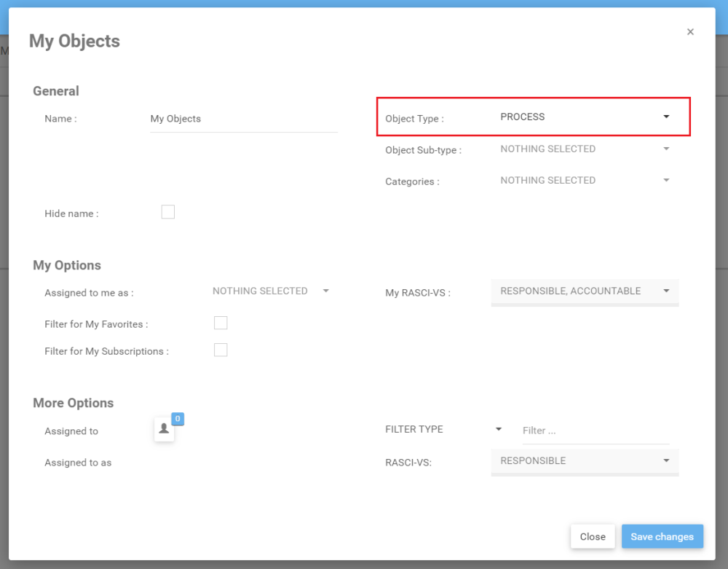
Task: Expand the RASCI-VS Responsible dropdown
Action: point(584,461)
